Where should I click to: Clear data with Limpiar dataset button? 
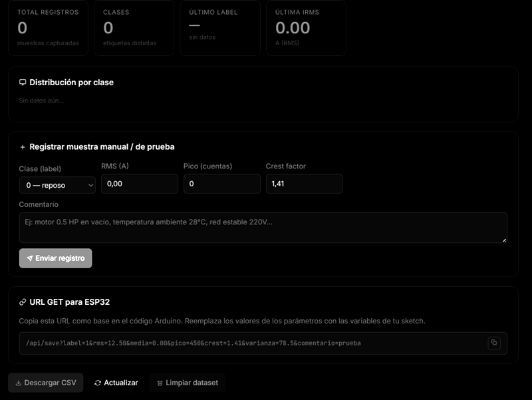click(188, 383)
